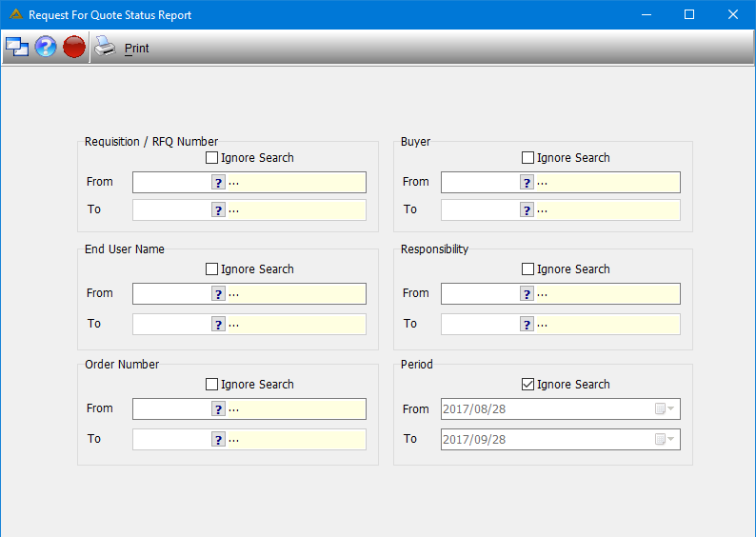Screen dimensions: 756x537
Task: Open lookup for End User Name From
Action: click(x=218, y=294)
